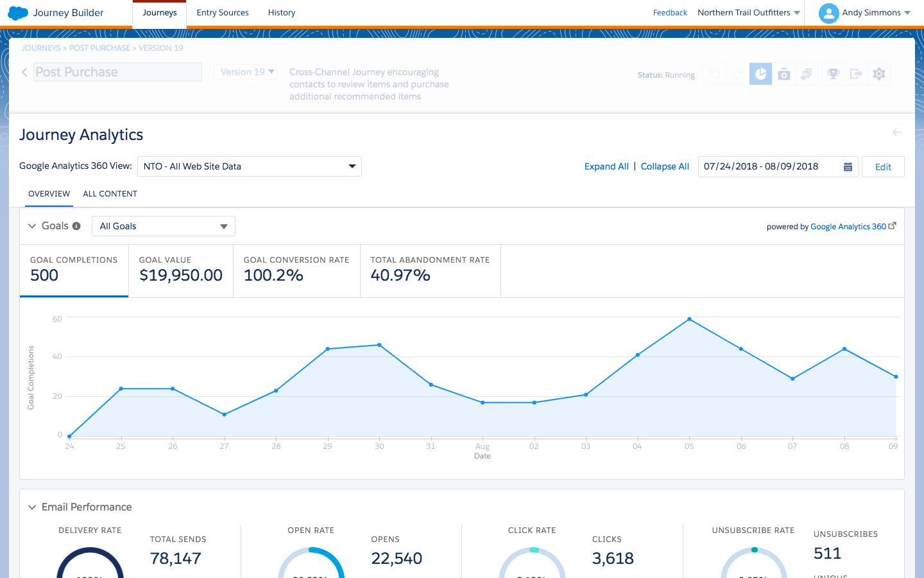
Task: Click the 30th data point on chart
Action: coord(379,345)
